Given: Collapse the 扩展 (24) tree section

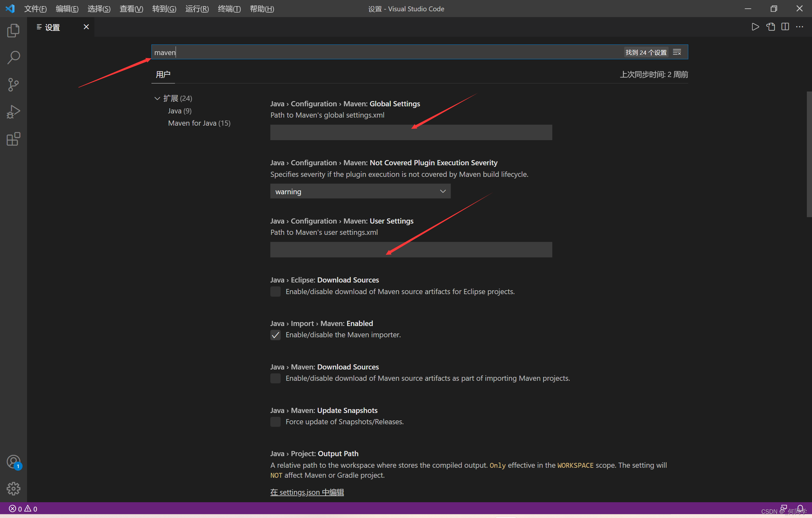Looking at the screenshot, I should 157,98.
